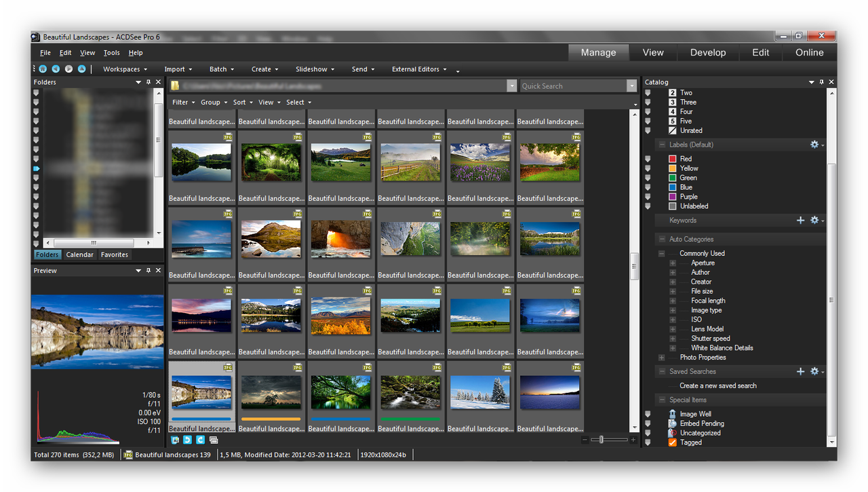This screenshot has width=868, height=492.
Task: Switch to Develop mode tab
Action: (x=708, y=52)
